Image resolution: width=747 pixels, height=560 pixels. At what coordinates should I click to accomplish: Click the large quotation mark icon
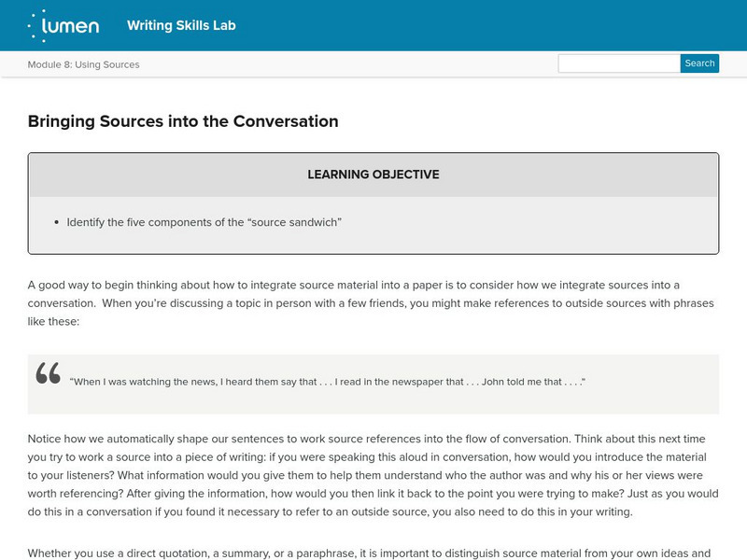click(x=48, y=373)
